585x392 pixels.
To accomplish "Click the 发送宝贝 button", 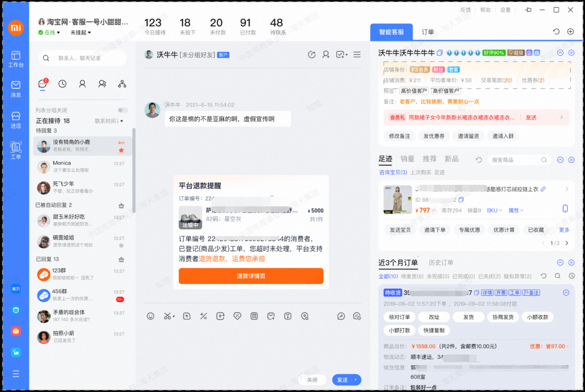I will point(400,230).
